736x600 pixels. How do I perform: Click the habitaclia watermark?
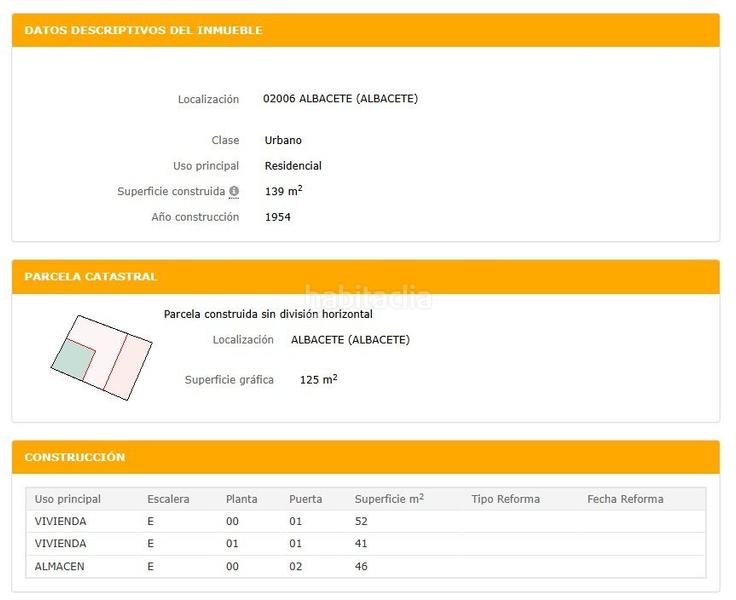click(x=368, y=297)
